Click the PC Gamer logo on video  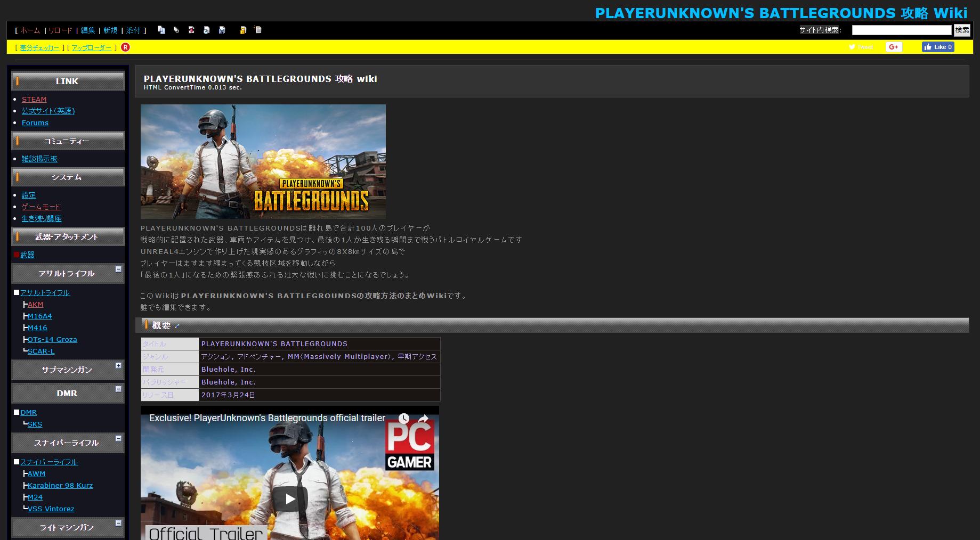pyautogui.click(x=410, y=445)
